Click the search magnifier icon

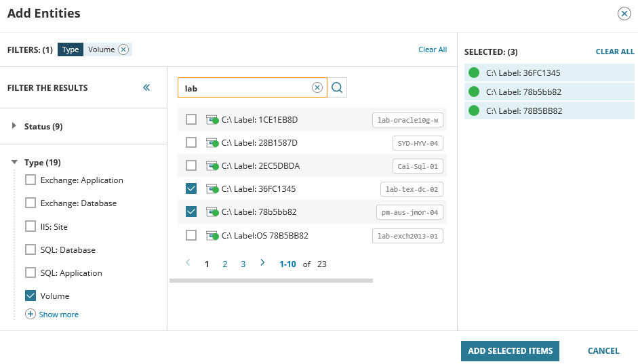(337, 87)
